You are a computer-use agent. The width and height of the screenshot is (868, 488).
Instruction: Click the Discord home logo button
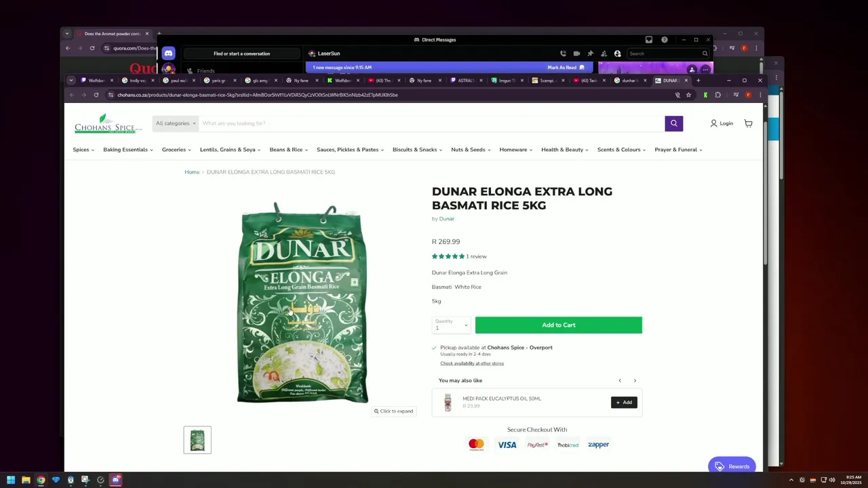(x=168, y=54)
